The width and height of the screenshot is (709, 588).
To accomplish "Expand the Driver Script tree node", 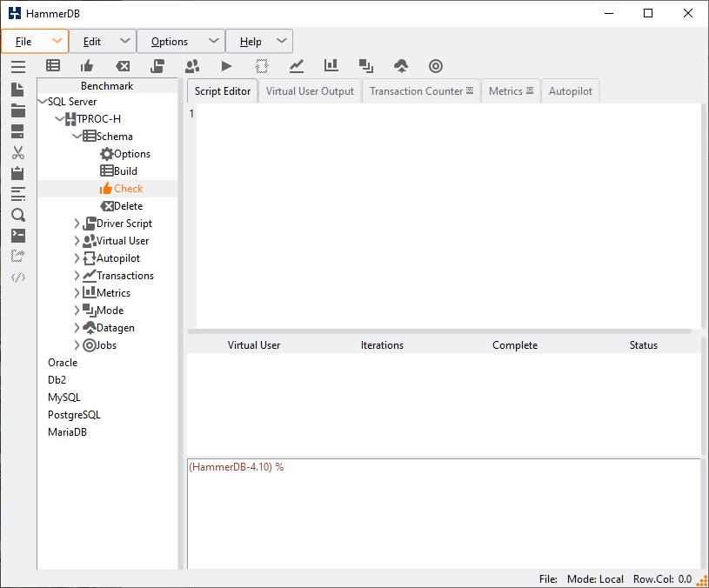I will click(77, 224).
